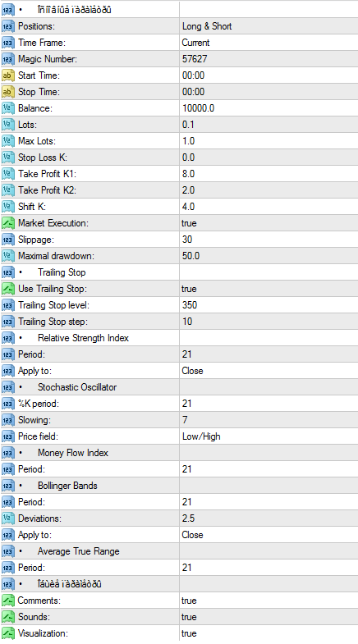Open the Positions Long & Short dropdown
The height and width of the screenshot is (644, 358).
(268, 26)
